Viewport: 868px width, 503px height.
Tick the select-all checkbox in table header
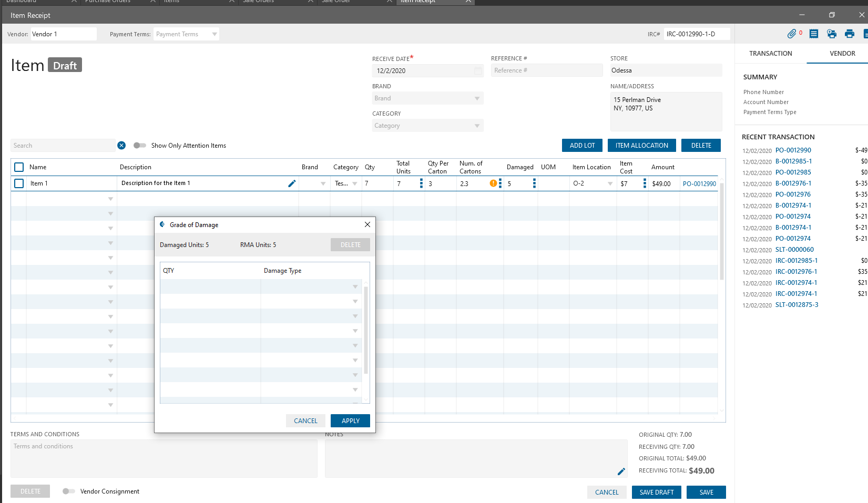[x=19, y=167]
